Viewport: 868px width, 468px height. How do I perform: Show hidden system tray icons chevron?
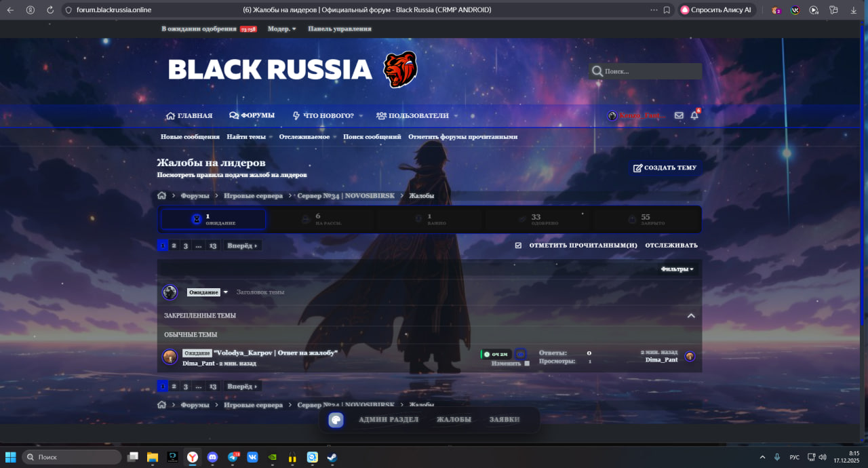762,457
